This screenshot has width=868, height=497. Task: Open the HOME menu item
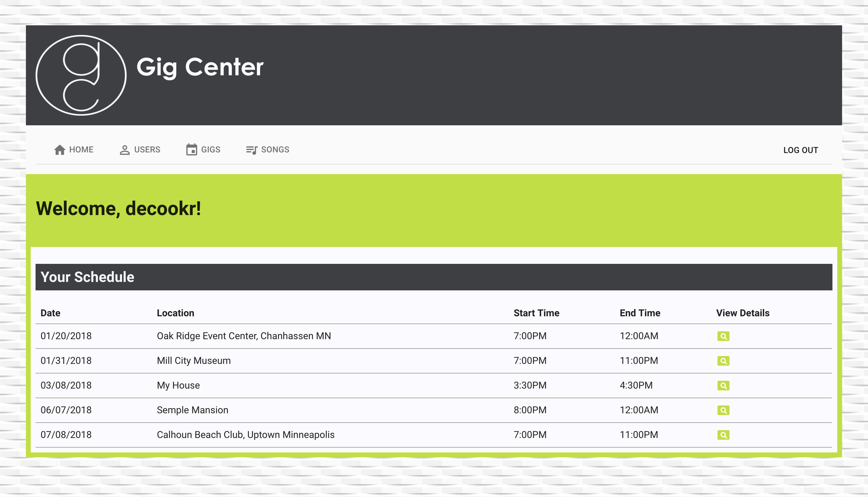pyautogui.click(x=81, y=149)
